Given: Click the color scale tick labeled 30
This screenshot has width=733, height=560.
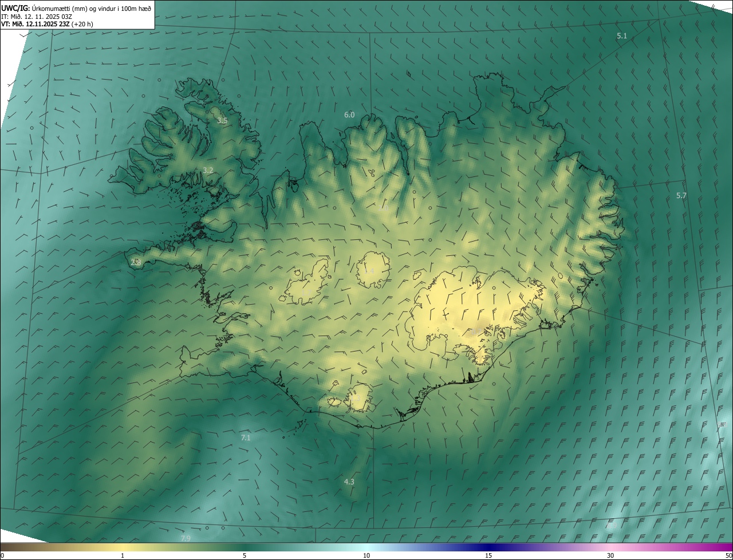Looking at the screenshot, I should point(610,555).
